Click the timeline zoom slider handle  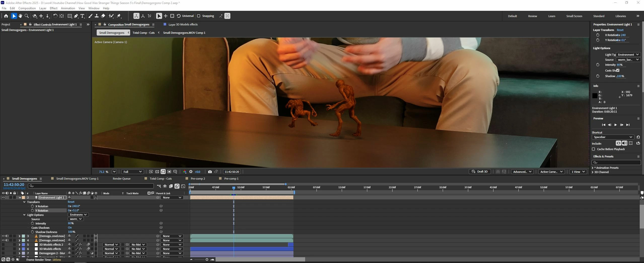click(x=207, y=259)
